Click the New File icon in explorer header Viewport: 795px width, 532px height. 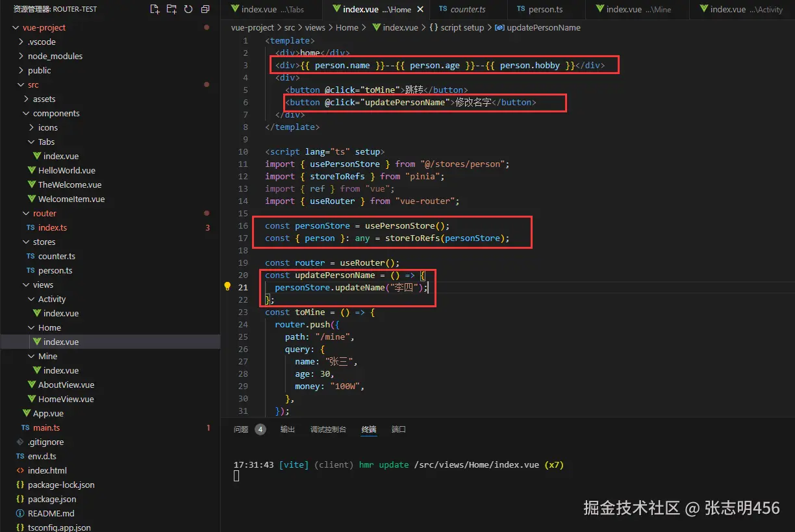click(x=155, y=9)
